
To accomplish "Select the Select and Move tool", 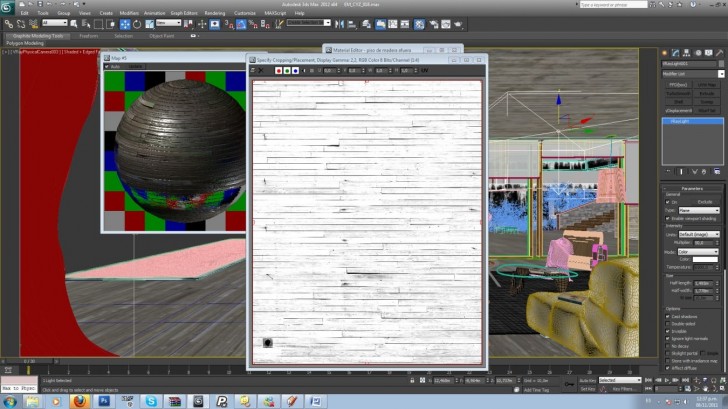I will [x=125, y=24].
